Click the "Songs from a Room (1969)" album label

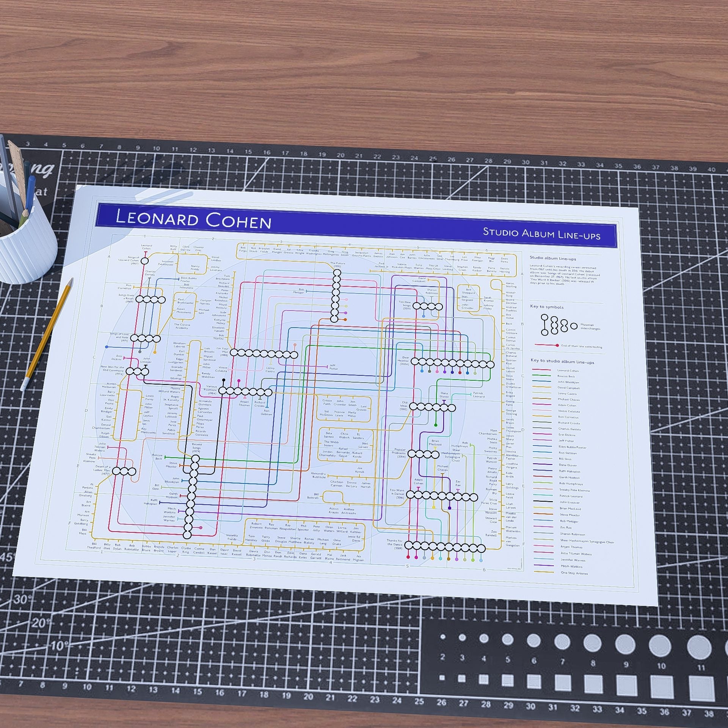pos(126,298)
